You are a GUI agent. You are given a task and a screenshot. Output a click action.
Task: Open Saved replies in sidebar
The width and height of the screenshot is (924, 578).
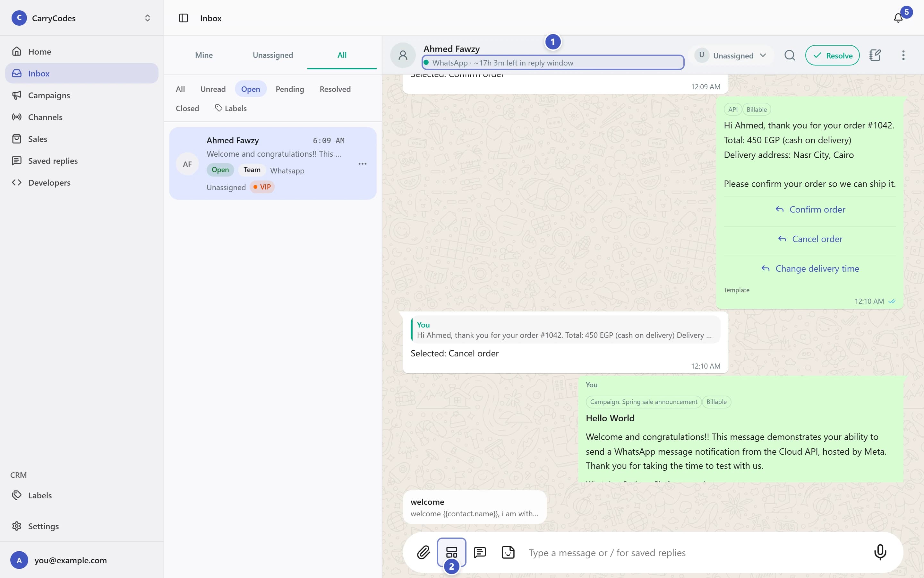[82, 161]
